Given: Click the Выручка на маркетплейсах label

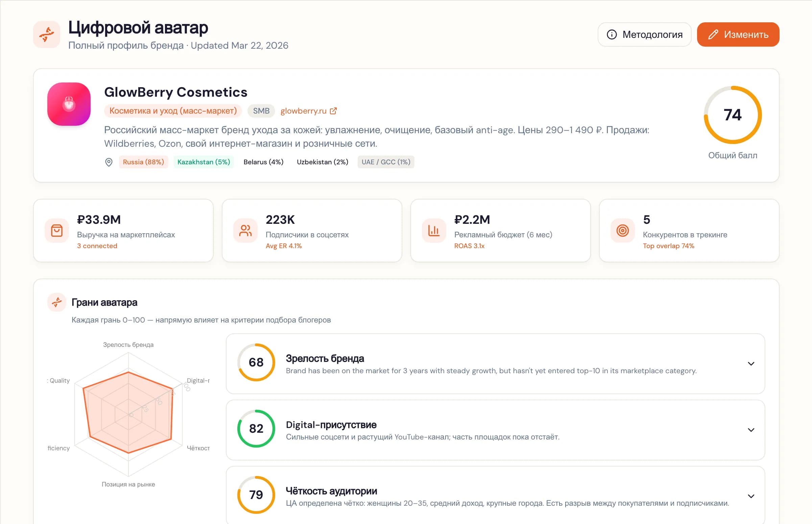Looking at the screenshot, I should point(126,235).
